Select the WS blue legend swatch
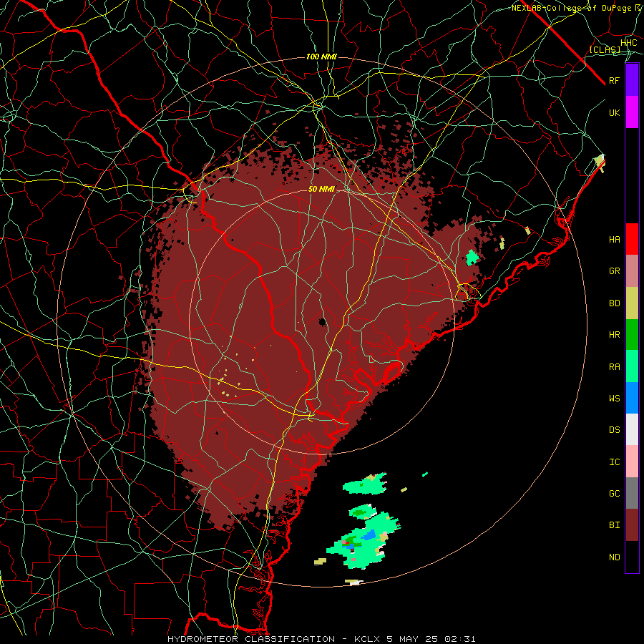Image resolution: width=644 pixels, height=644 pixels. pyautogui.click(x=632, y=398)
